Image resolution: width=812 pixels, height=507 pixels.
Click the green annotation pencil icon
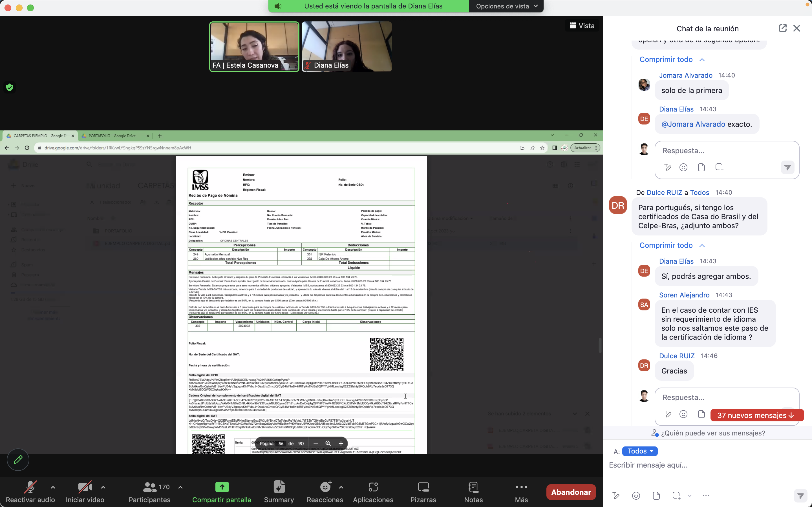[x=18, y=459]
